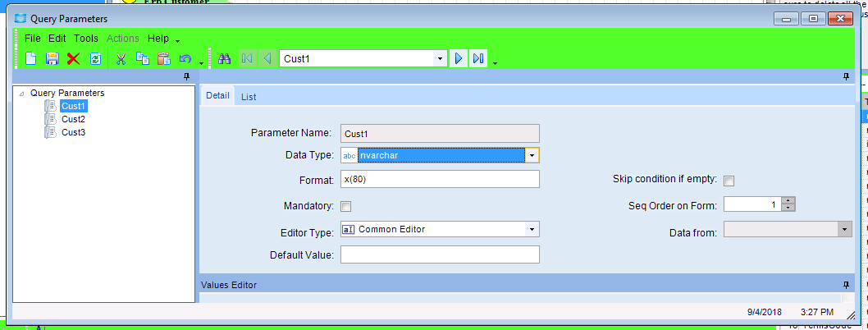Go to first record navigation icon
868x330 pixels.
tap(247, 58)
